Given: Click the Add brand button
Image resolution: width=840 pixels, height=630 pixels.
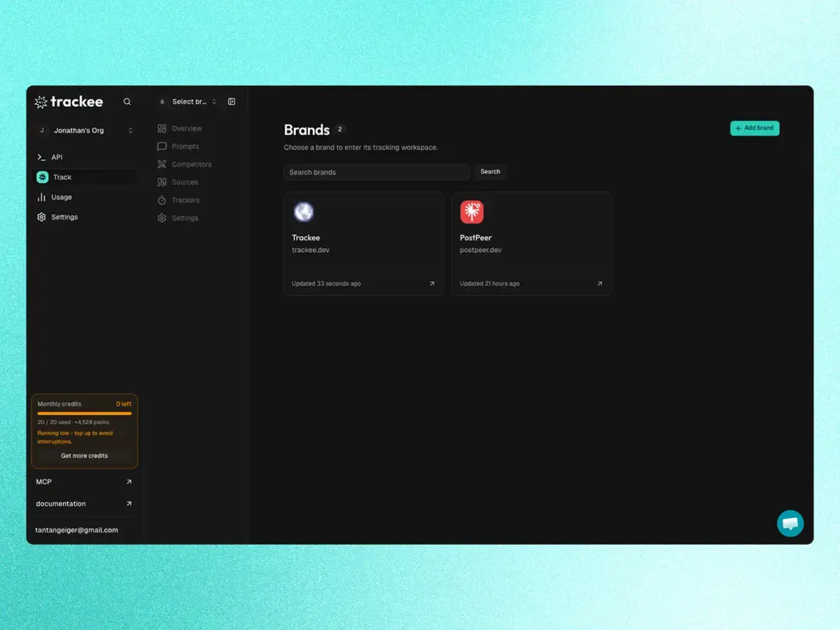Looking at the screenshot, I should click(x=755, y=128).
